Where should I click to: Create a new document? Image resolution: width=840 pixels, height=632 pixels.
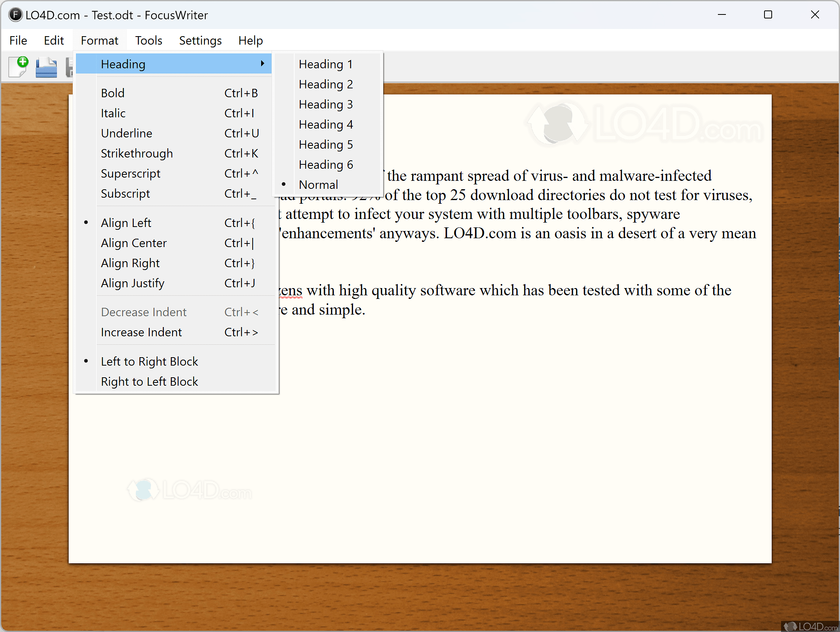click(x=18, y=67)
